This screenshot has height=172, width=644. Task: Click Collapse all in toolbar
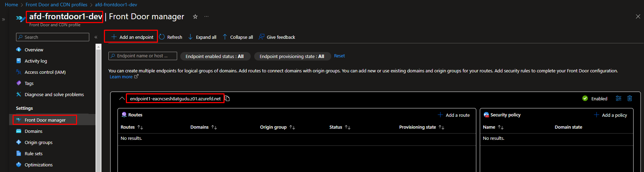coord(238,37)
